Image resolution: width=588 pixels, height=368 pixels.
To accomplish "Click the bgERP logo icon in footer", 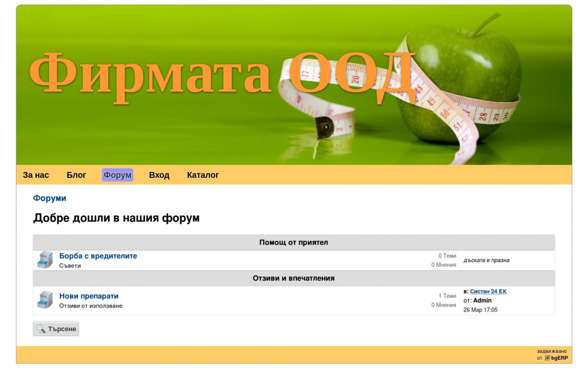I will coord(547,358).
